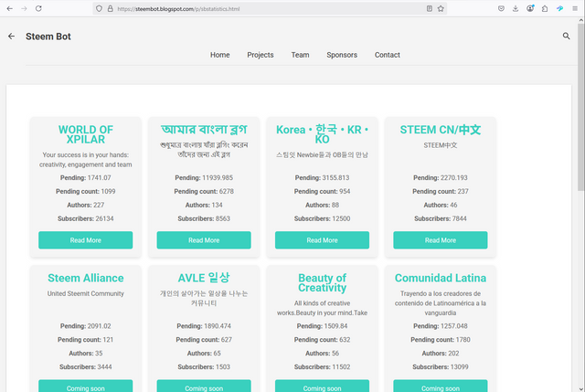Open the blog search magnifier icon

567,36
